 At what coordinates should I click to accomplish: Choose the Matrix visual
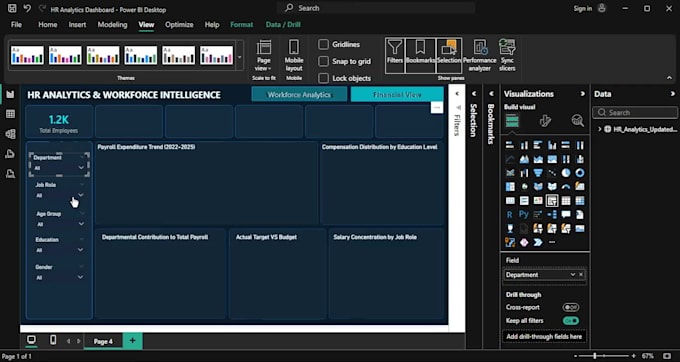pos(579,201)
